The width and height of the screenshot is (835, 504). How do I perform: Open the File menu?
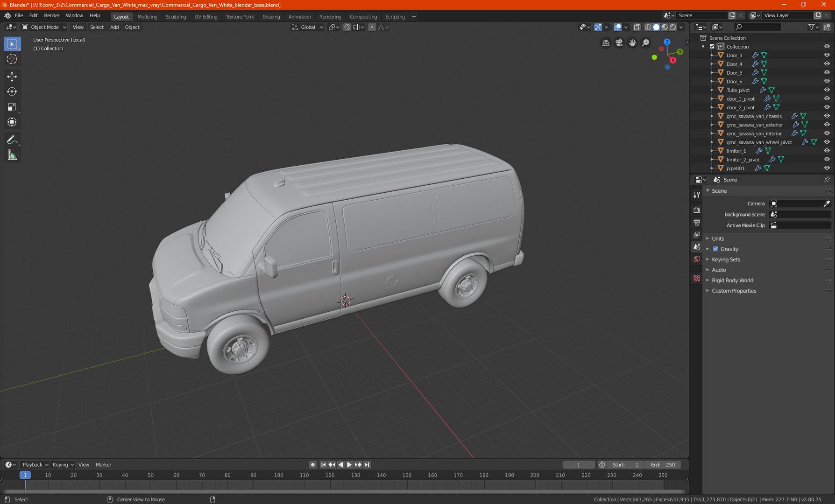19,15
